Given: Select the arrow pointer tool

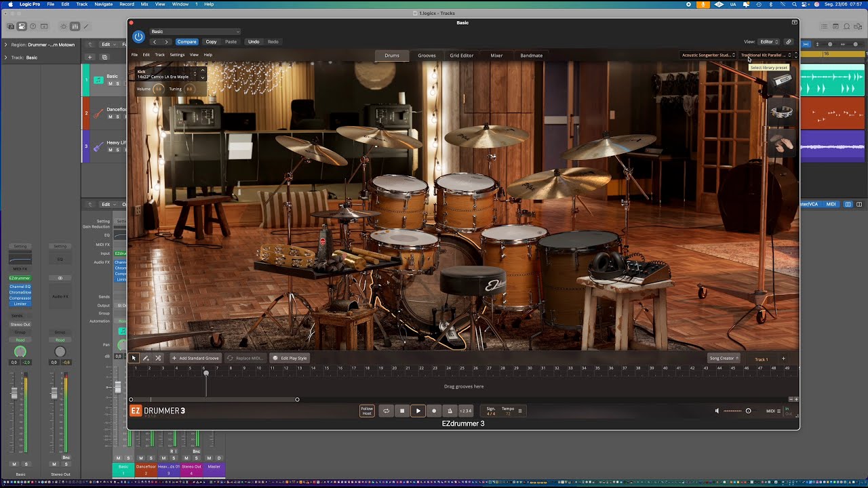Looking at the screenshot, I should coord(134,358).
